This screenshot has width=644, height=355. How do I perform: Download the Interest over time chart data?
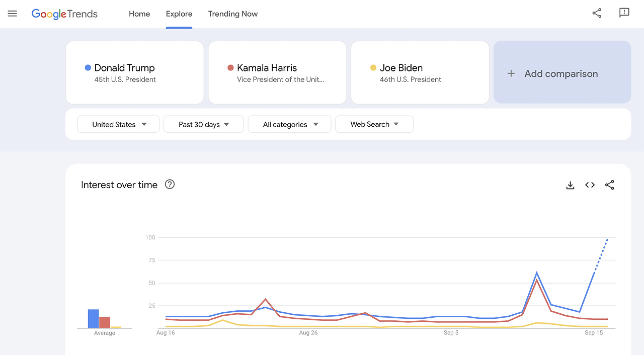coord(570,185)
